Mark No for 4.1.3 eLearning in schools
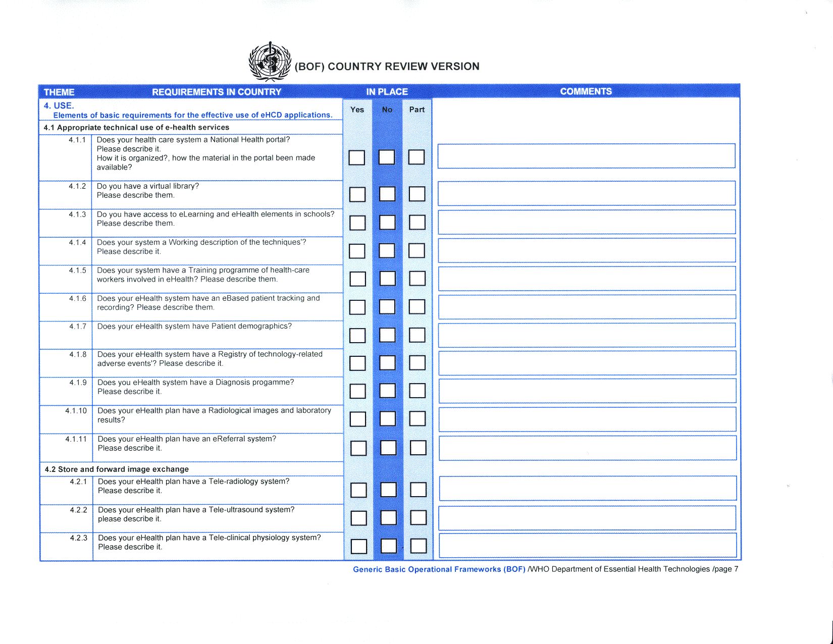The height and width of the screenshot is (644, 833). [x=387, y=223]
